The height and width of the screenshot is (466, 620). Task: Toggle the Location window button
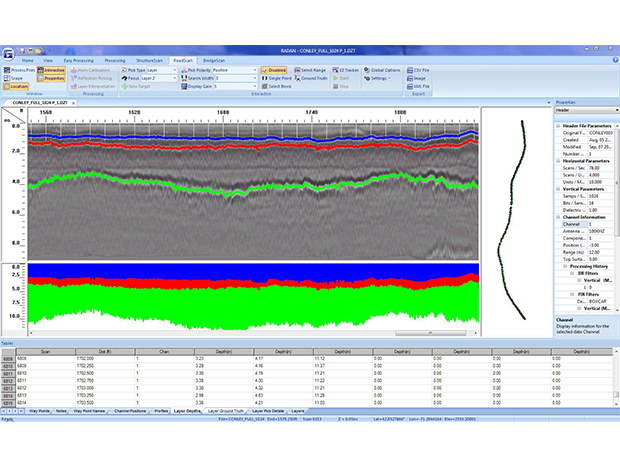tap(16, 87)
